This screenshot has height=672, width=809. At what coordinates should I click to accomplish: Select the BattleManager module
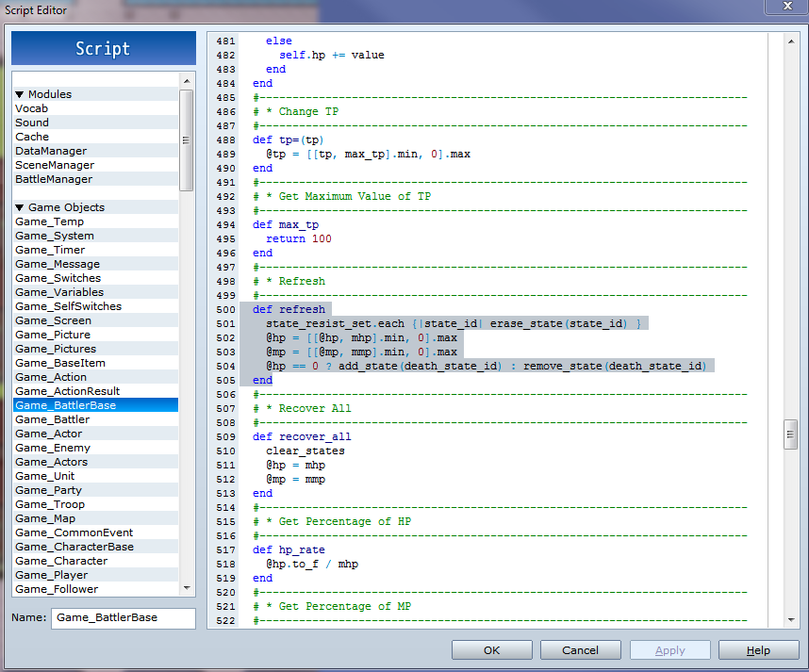54,179
